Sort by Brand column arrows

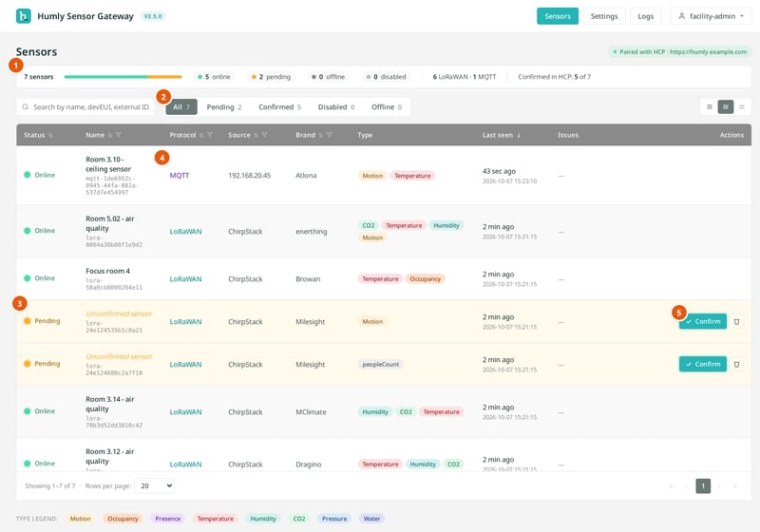[320, 135]
